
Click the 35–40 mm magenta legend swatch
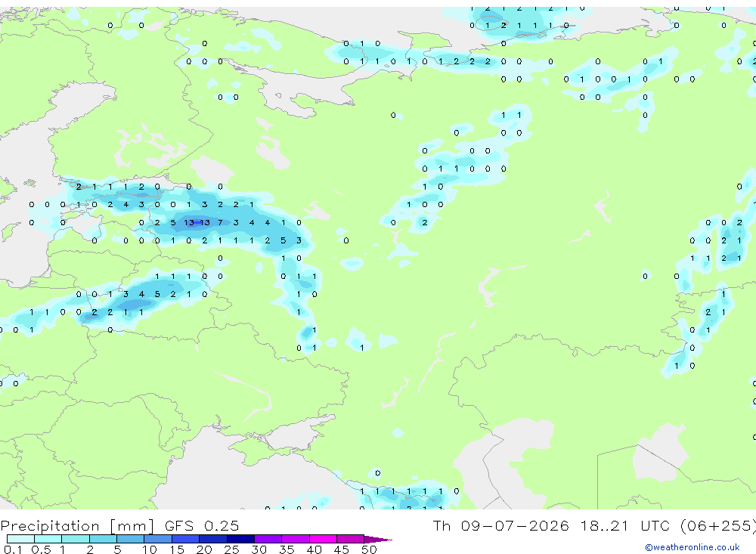click(x=295, y=539)
